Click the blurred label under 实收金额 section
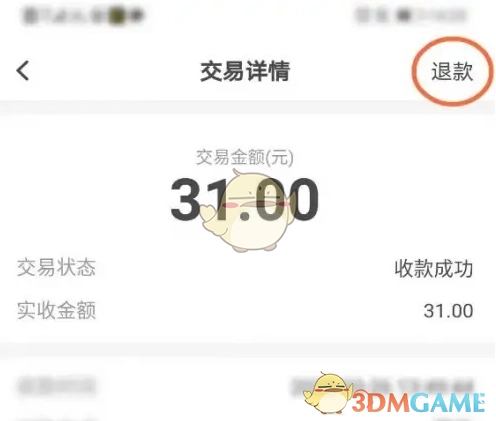496x421 pixels. tap(56, 386)
